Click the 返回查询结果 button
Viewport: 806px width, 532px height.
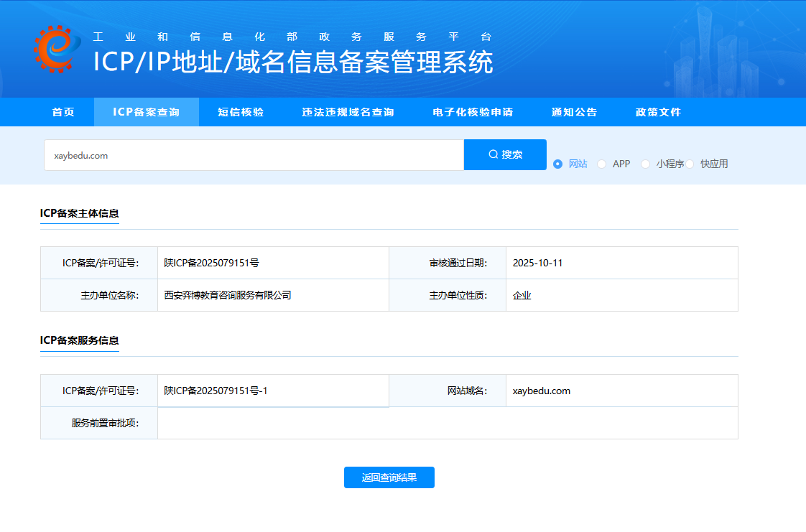coord(389,477)
